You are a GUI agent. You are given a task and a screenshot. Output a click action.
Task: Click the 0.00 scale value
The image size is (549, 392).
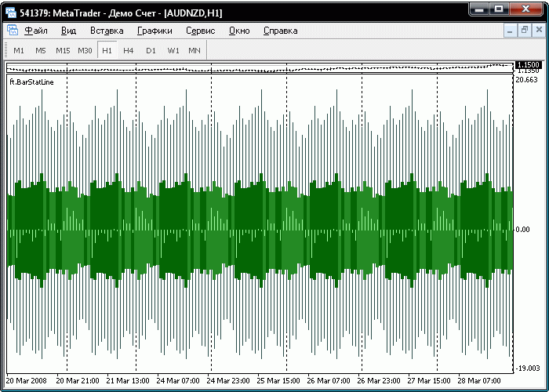click(x=522, y=230)
